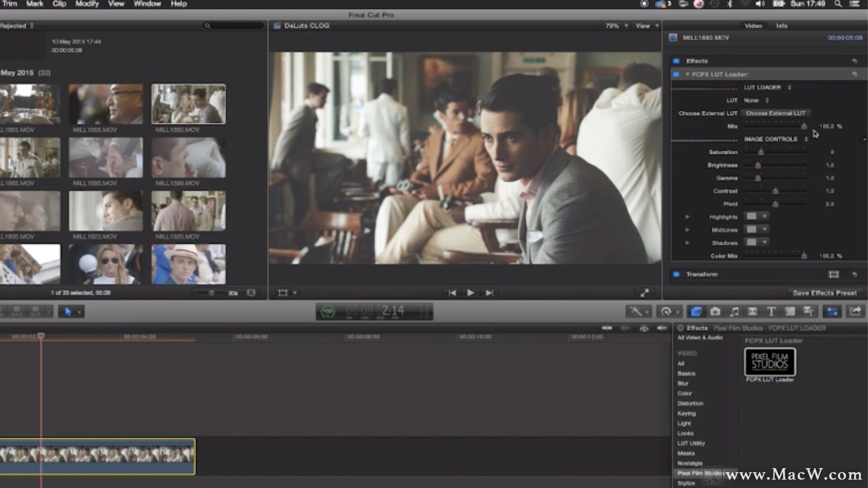Disable FCPX LUT Loader effect checkbox

click(x=676, y=74)
